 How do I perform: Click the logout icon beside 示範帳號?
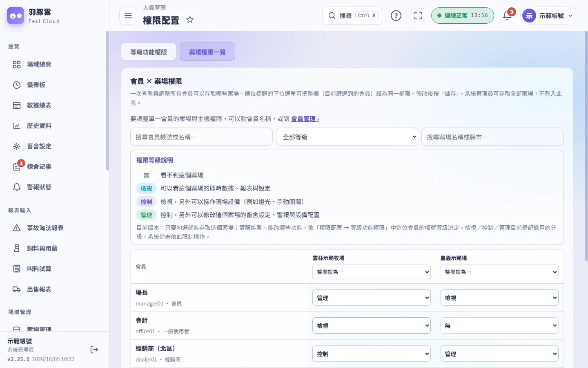[94, 350]
